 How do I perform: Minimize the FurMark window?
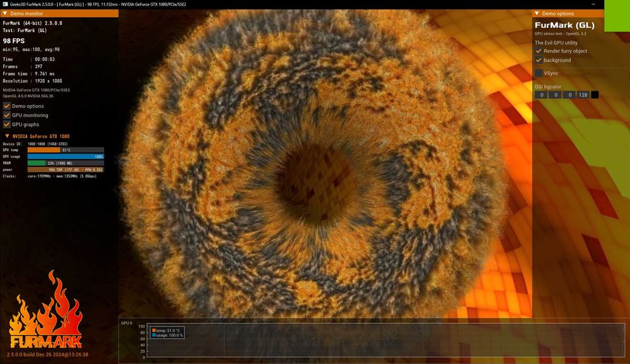[593, 4]
